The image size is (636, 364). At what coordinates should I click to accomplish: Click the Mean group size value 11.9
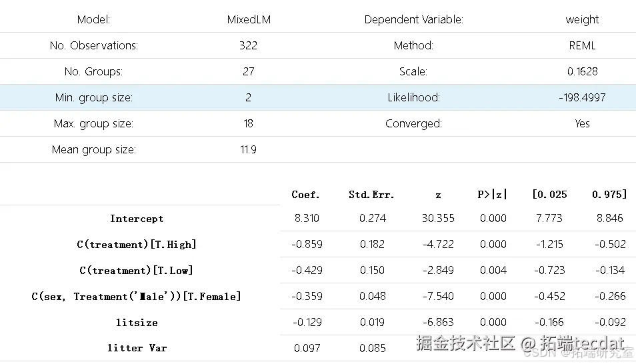(x=248, y=150)
